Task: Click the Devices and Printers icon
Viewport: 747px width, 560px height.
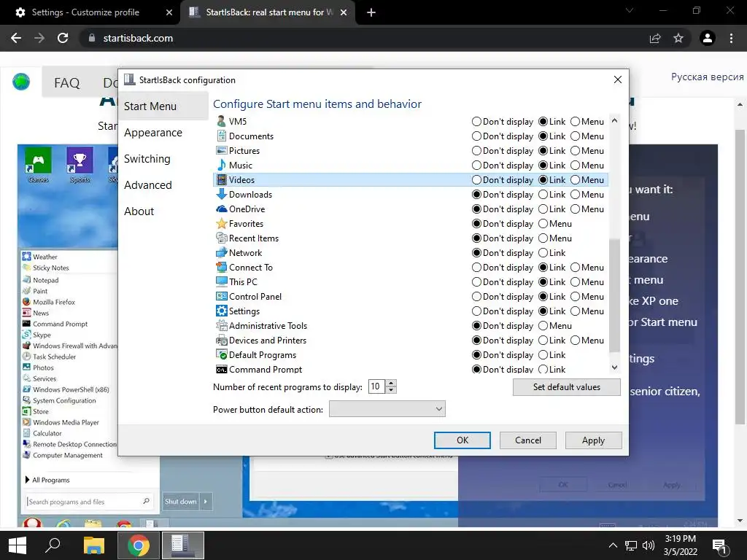Action: (x=221, y=341)
